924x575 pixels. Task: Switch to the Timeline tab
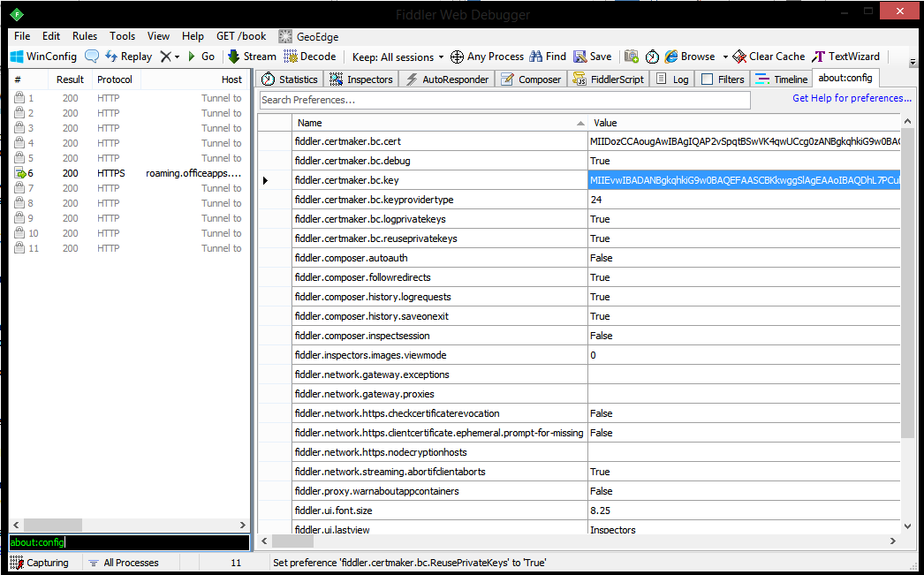tap(782, 79)
